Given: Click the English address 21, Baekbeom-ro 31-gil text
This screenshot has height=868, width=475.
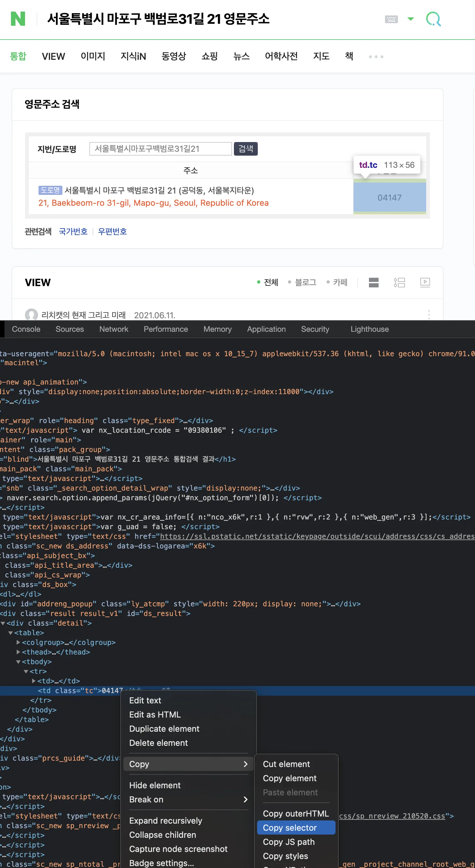Looking at the screenshot, I should tap(153, 203).
